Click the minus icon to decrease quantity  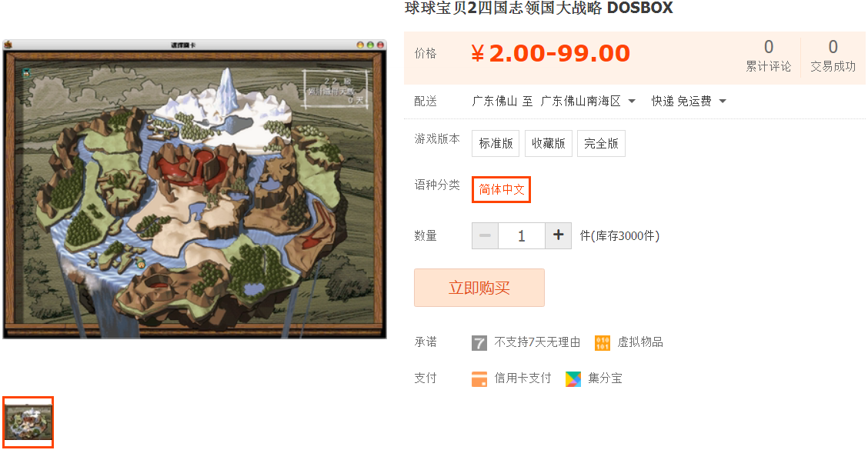[x=485, y=235]
